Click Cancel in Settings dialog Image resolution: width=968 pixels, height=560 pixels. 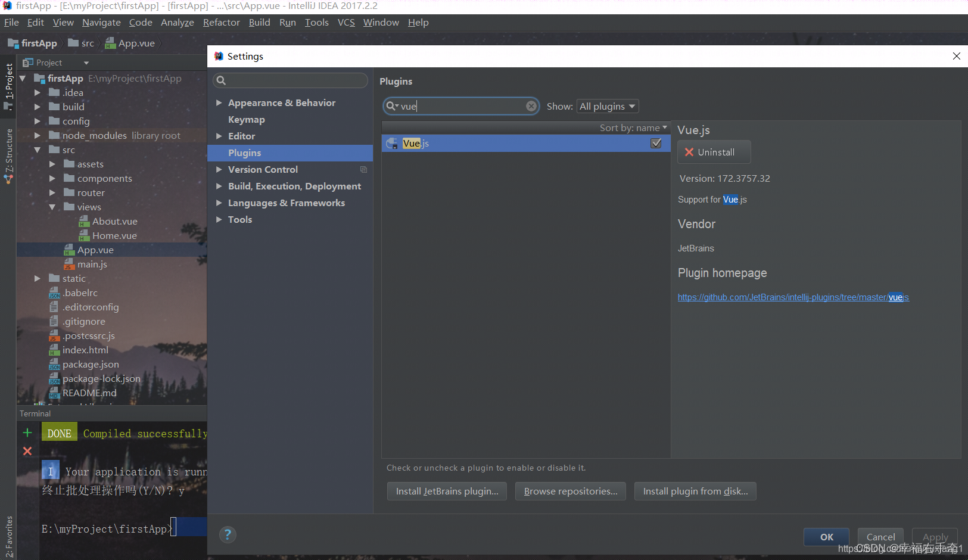880,537
